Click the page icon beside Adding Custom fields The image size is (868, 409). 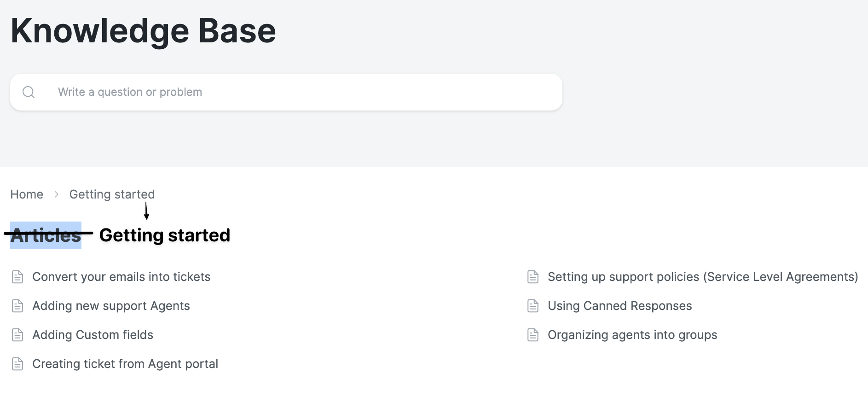(x=18, y=335)
